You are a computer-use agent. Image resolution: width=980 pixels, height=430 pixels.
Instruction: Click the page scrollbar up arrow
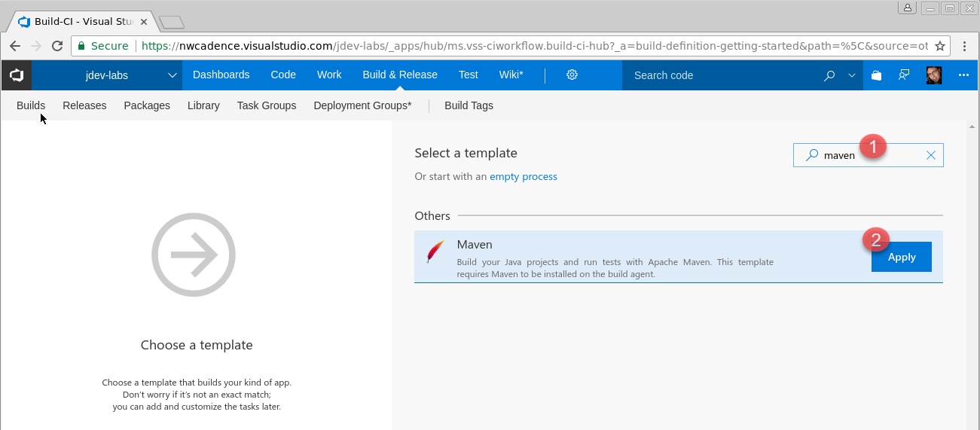[973, 126]
